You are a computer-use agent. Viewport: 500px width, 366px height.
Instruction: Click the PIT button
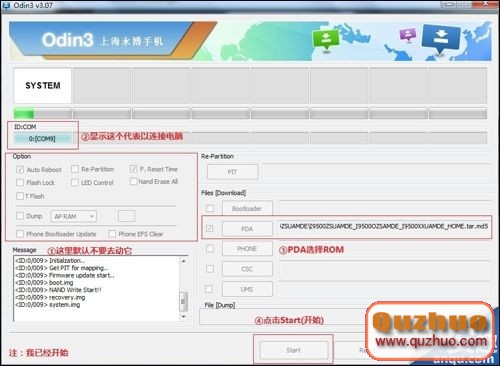(x=232, y=172)
